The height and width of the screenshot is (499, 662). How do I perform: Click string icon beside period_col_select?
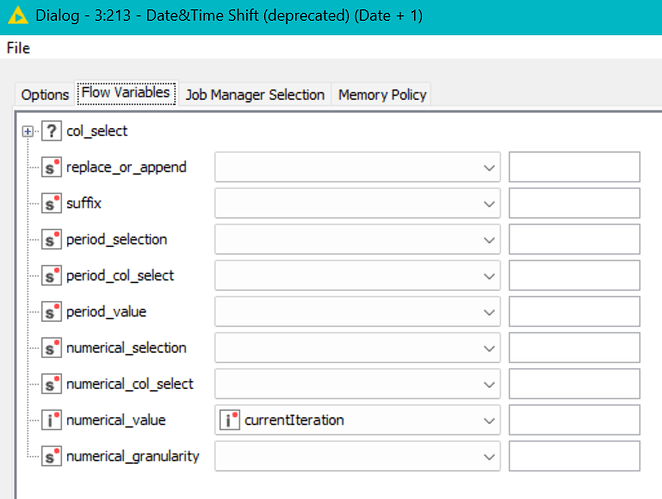(51, 275)
